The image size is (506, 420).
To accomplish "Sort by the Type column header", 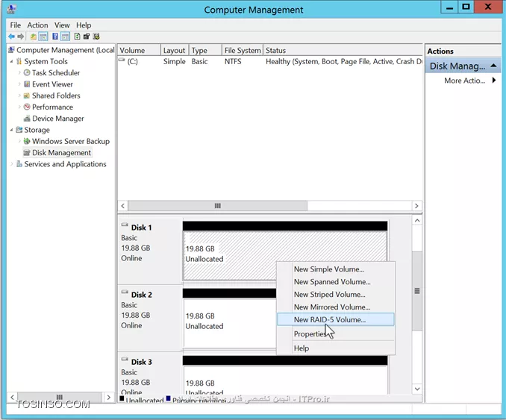I will pyautogui.click(x=205, y=50).
